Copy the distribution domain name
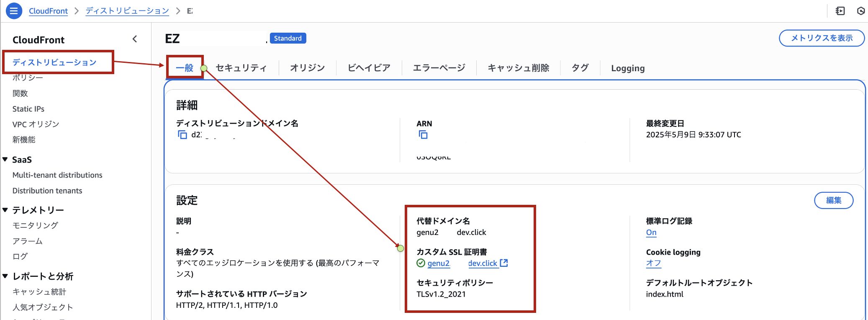This screenshot has width=868, height=320. click(x=182, y=135)
